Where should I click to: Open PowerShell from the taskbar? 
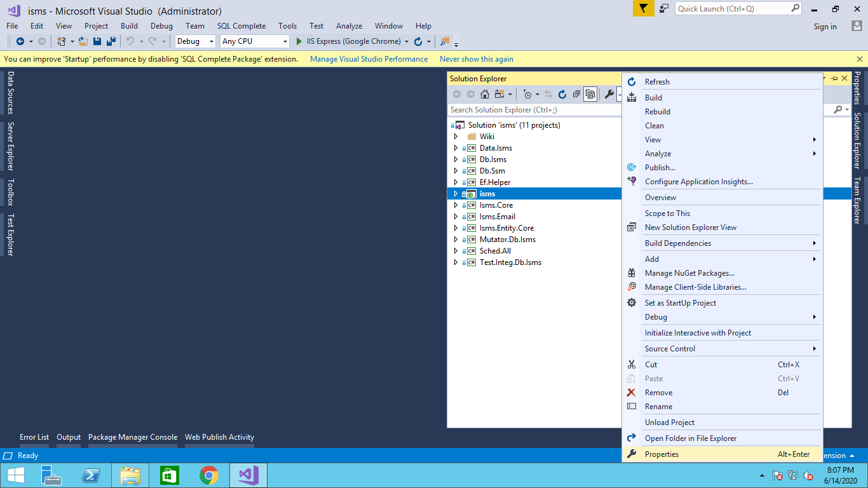(90, 475)
